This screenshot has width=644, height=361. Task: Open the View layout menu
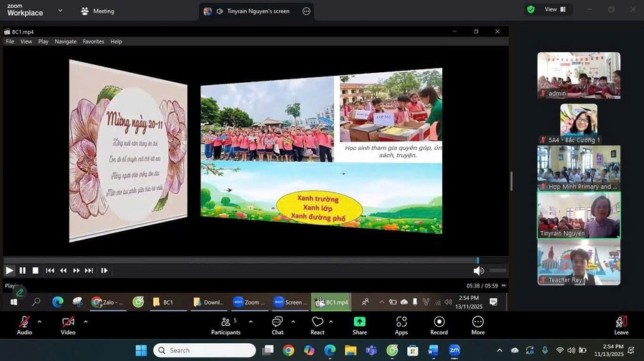coord(555,9)
